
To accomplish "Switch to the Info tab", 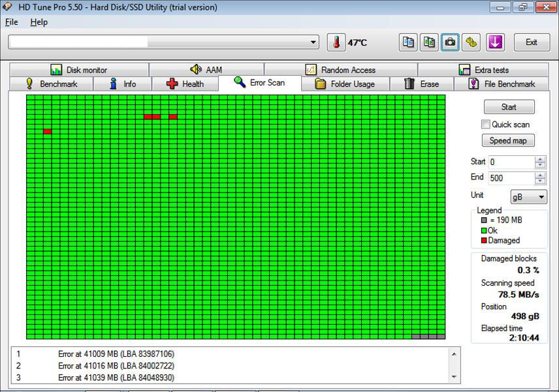I will click(123, 84).
